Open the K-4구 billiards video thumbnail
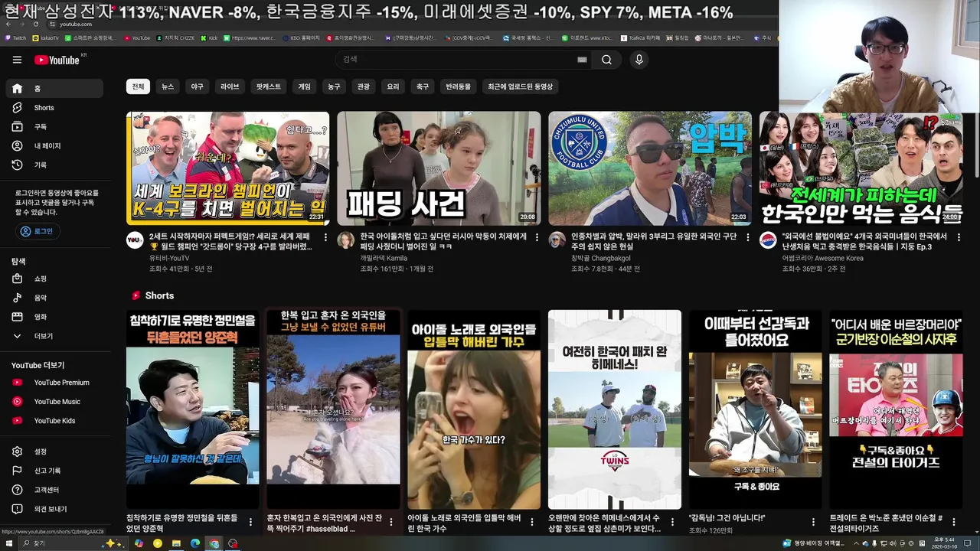Screen dimensions: 980x551 pyautogui.click(x=228, y=168)
